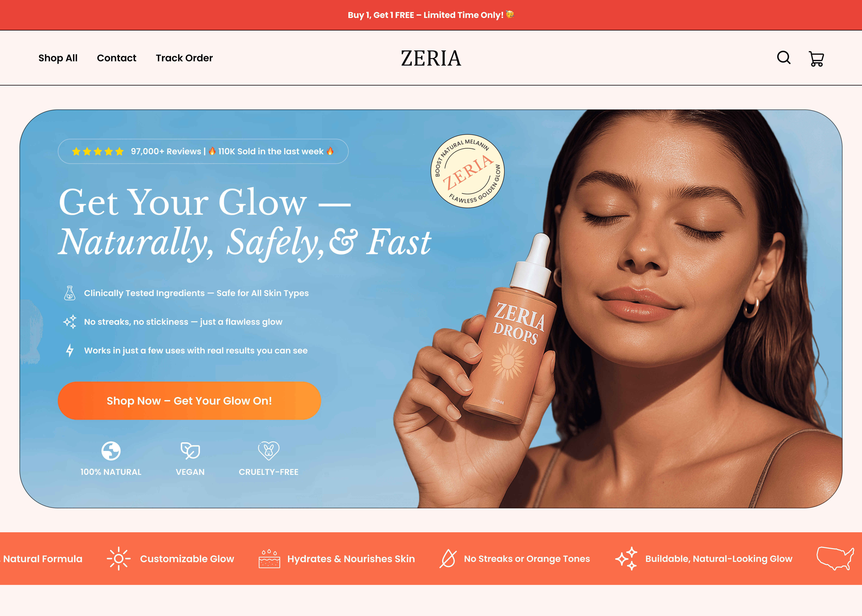This screenshot has height=616, width=862.
Task: Click the Vegan leaf icon
Action: pos(190,451)
